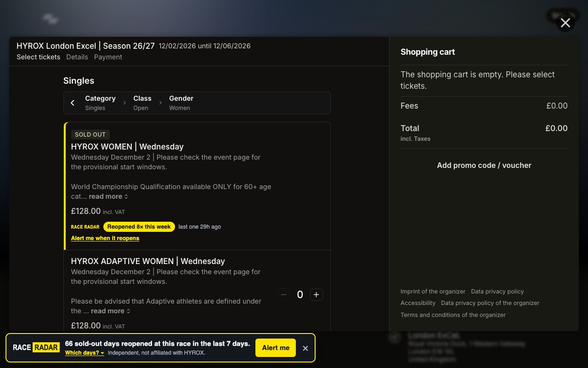
Task: Close the ticket shop overlay
Action: [x=565, y=23]
